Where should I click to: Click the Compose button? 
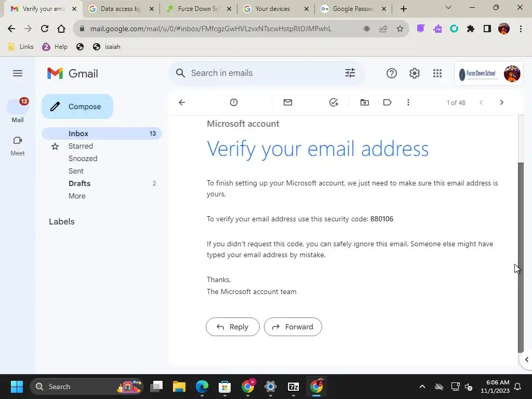tap(77, 107)
